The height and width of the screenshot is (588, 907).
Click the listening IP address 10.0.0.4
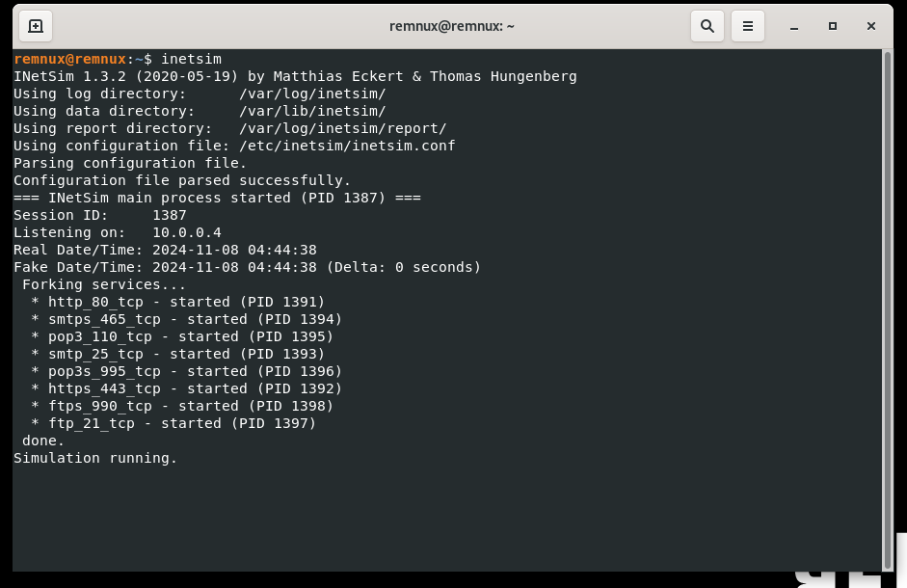[186, 232]
